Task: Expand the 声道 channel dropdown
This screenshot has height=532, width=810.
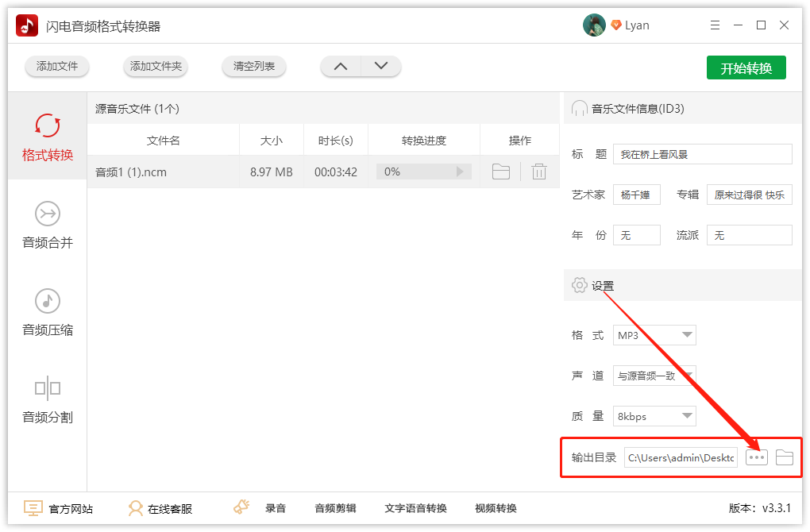Action: (x=654, y=376)
